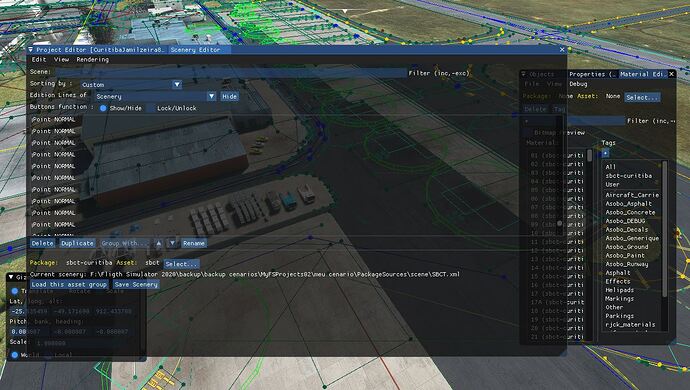The height and width of the screenshot is (390, 690).
Task: Enable the Translate radio button in Gizmo
Action: [15, 291]
